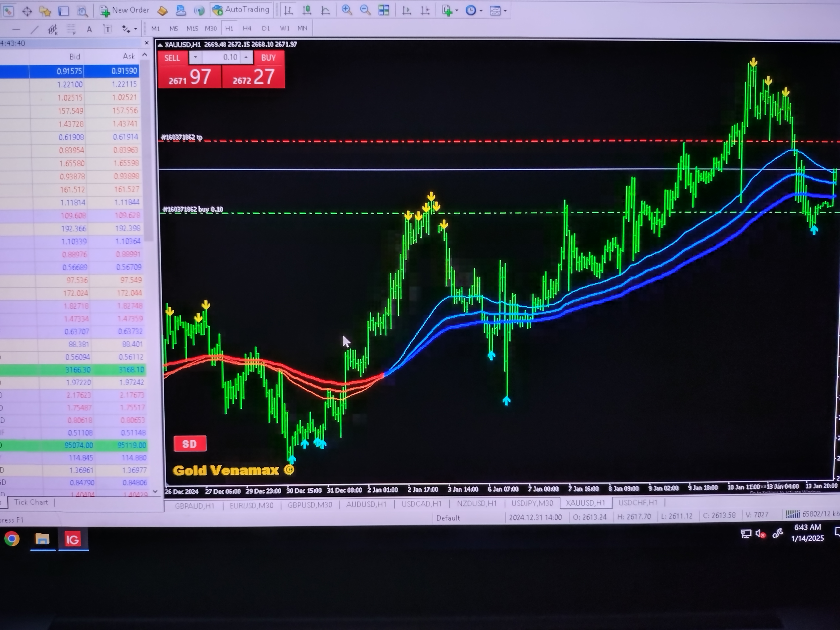Click the Zoom Out magnifier icon
840x630 pixels.
click(365, 10)
